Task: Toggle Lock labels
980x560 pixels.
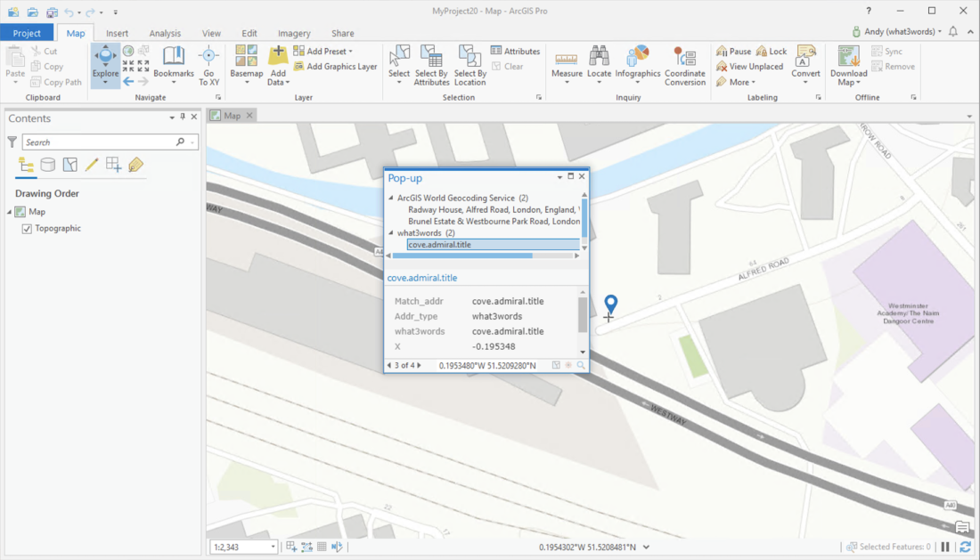Action: [x=772, y=52]
